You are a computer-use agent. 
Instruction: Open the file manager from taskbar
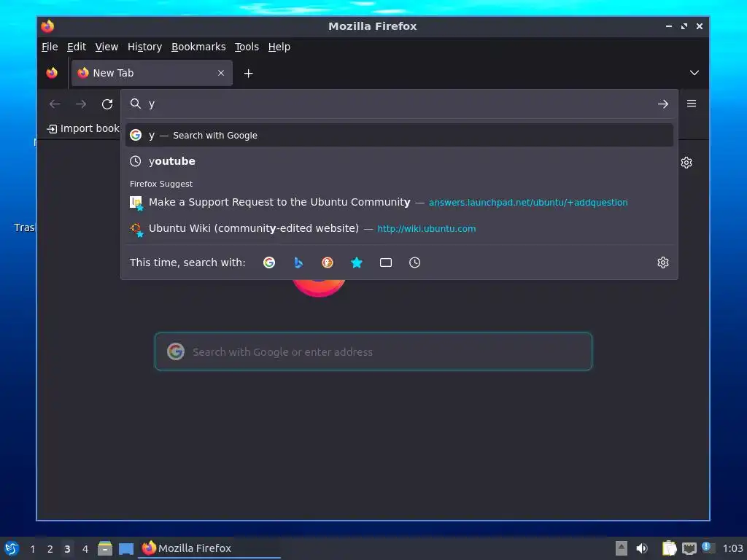105,548
